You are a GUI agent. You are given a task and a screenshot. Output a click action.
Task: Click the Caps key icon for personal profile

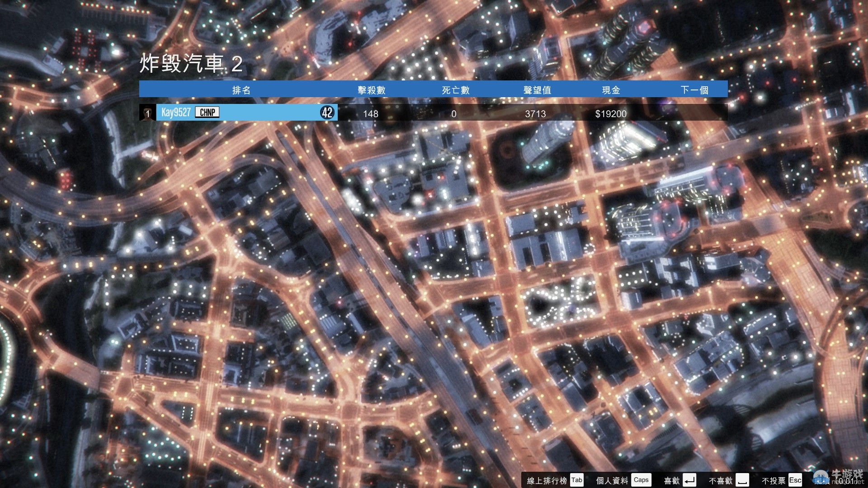pyautogui.click(x=641, y=480)
